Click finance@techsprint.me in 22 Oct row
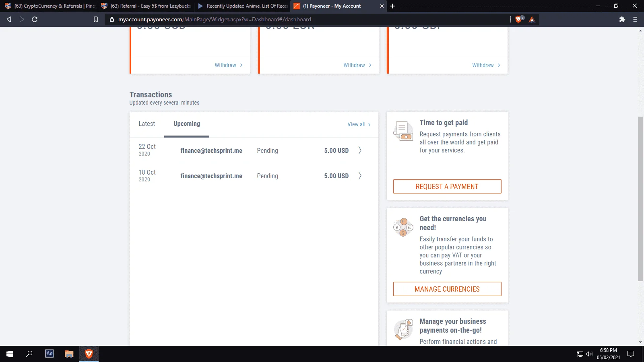 211,151
